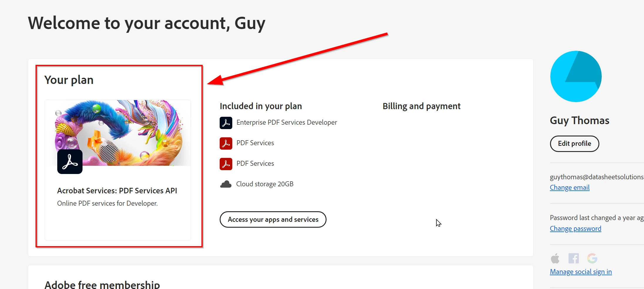Click Access your apps and services button

point(273,219)
